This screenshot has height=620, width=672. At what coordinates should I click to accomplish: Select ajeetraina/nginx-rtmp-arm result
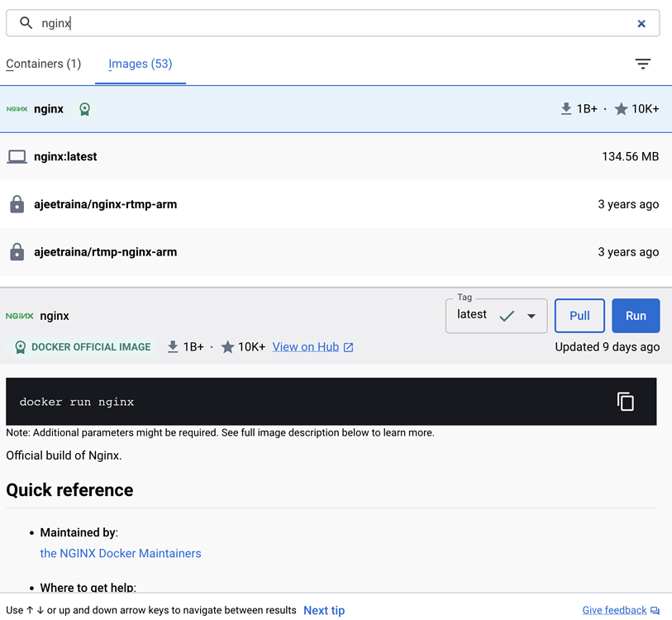[336, 204]
